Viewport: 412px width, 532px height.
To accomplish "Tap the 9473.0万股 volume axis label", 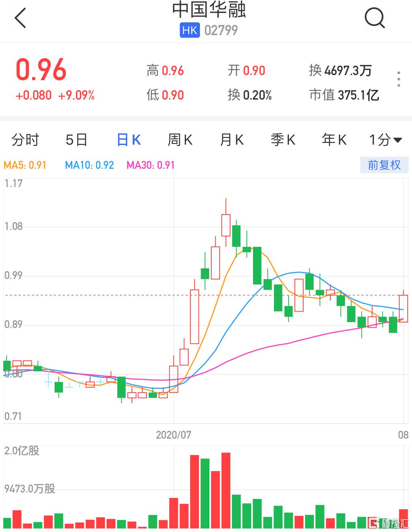I will [30, 489].
